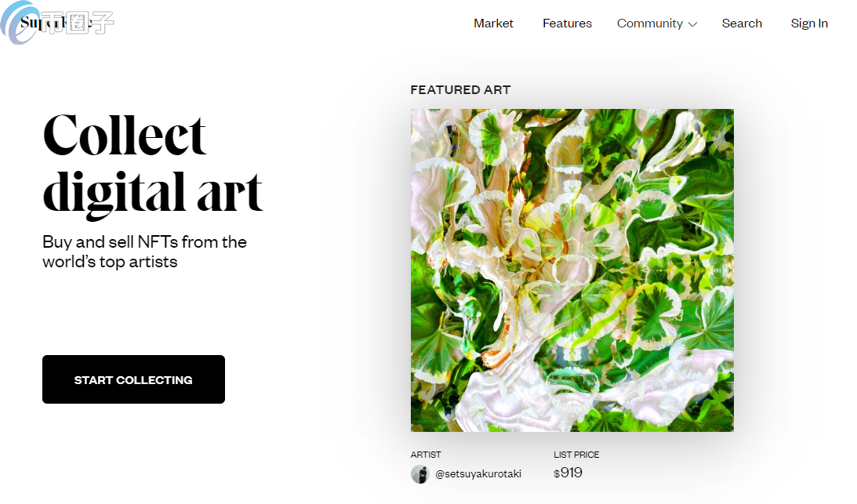Open Search from the top navigation
The image size is (857, 504).
coord(742,24)
